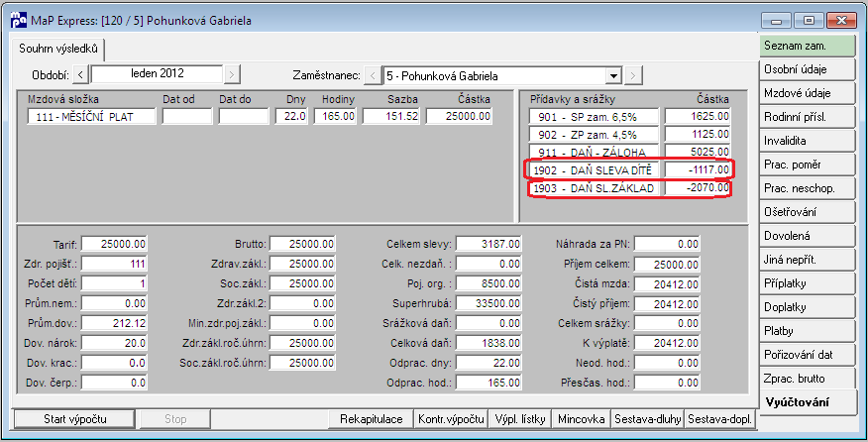Select the Vyúčtování tab
The image size is (868, 442).
[x=808, y=402]
